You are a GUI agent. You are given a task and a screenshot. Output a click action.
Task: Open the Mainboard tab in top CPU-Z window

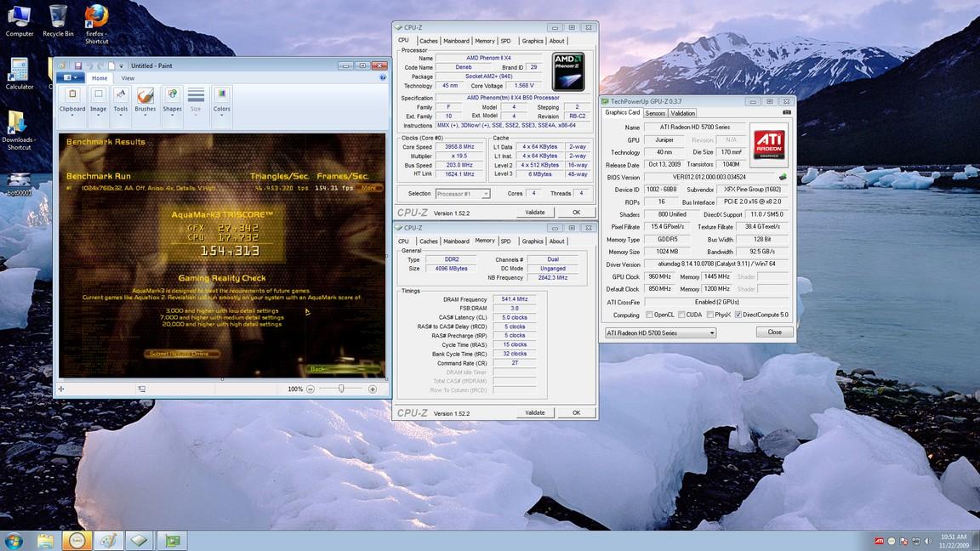pos(456,41)
